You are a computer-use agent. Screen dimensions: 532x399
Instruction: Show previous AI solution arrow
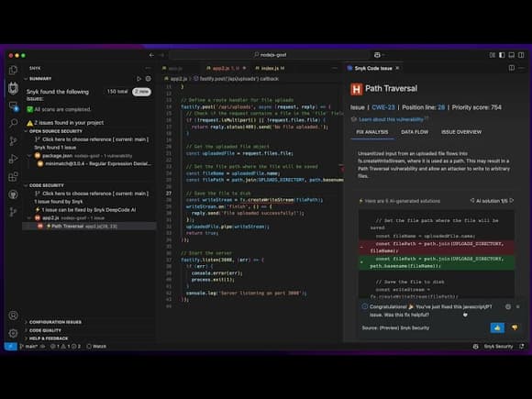coord(472,201)
